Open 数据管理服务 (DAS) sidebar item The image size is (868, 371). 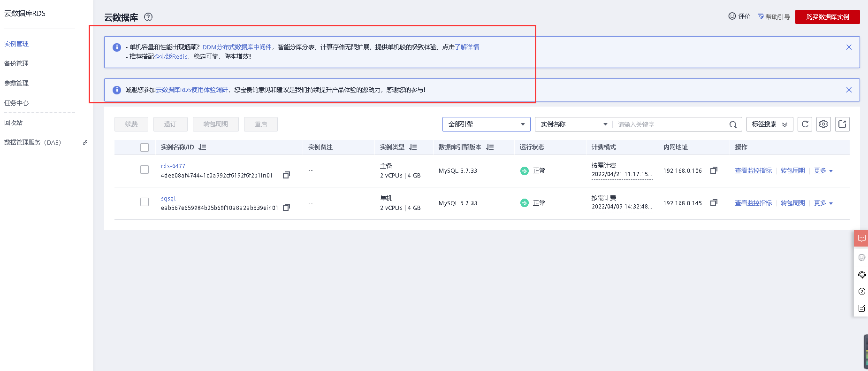pos(32,142)
